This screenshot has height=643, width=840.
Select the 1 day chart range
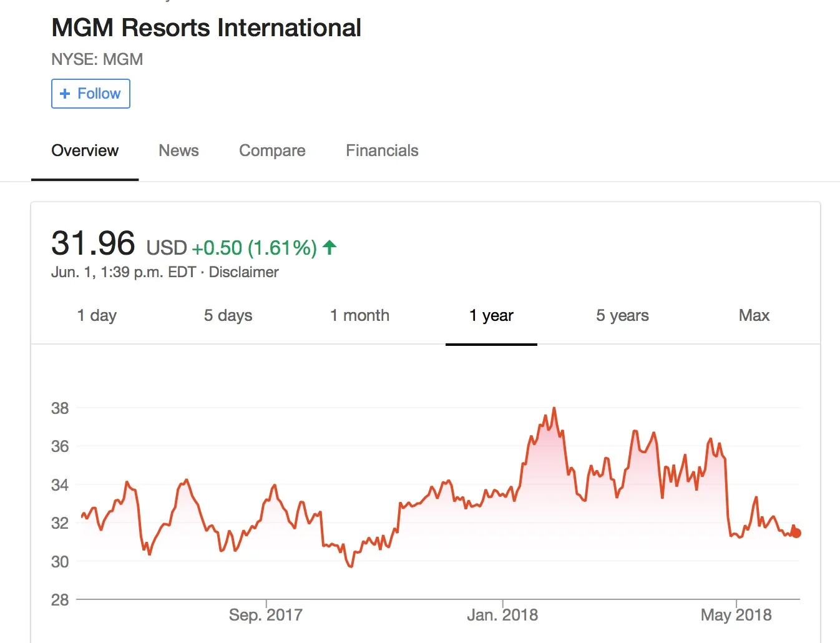click(97, 315)
